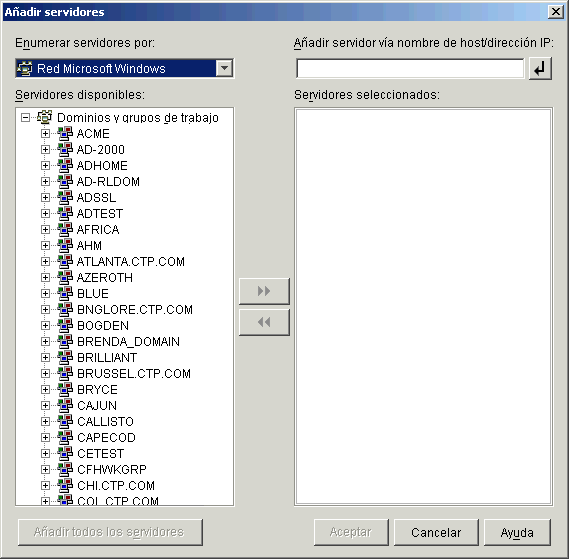Click the AD-2000 domain icon
Screen dimensions: 569x559
(x=65, y=150)
